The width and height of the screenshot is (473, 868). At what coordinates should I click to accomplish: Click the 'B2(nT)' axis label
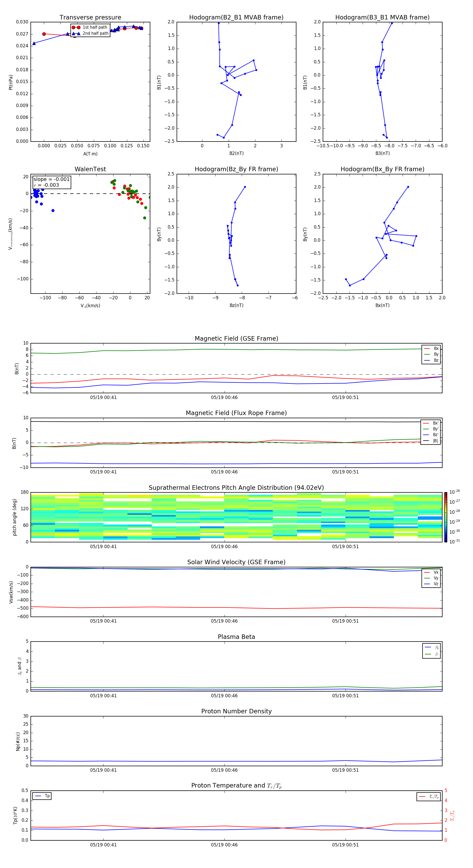[236, 153]
